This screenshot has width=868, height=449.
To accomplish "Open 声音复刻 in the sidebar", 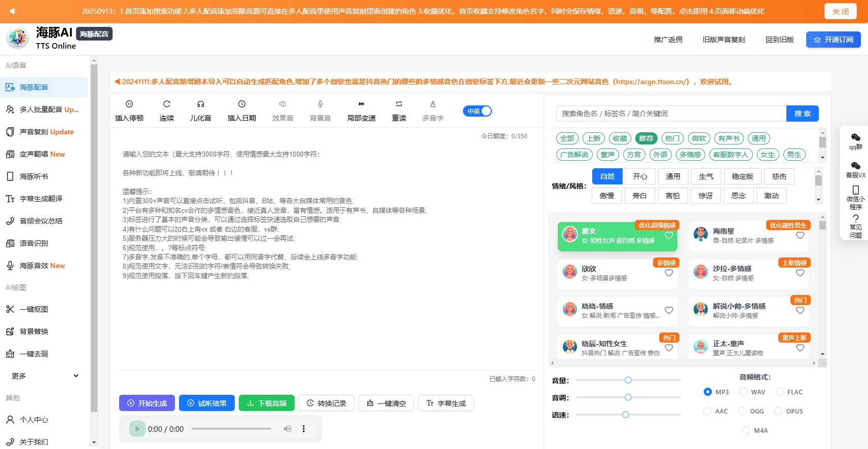I will [x=46, y=132].
